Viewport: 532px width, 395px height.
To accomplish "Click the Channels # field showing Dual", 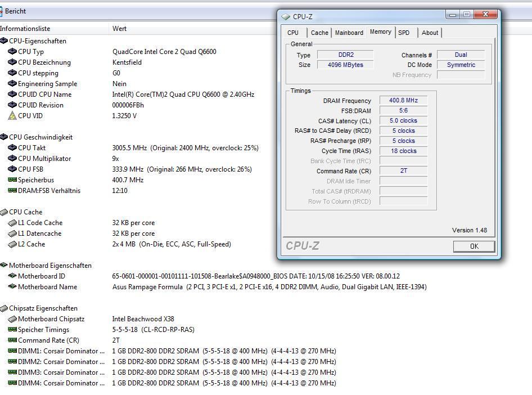I will point(461,55).
